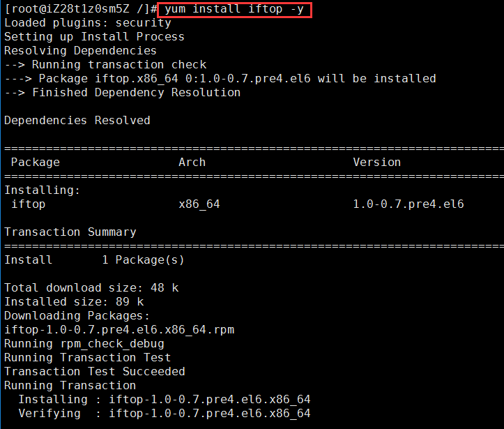
Task: Select the Loaded plugins: security line
Action: tap(87, 23)
